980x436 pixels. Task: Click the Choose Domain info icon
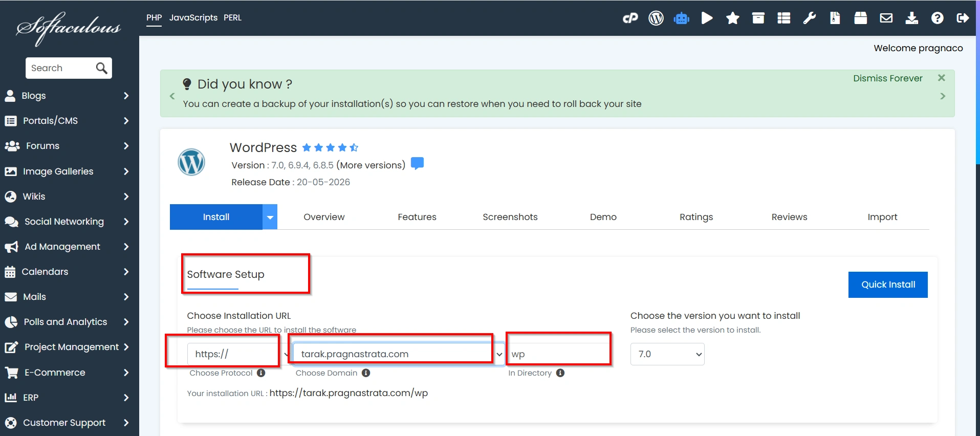click(366, 373)
